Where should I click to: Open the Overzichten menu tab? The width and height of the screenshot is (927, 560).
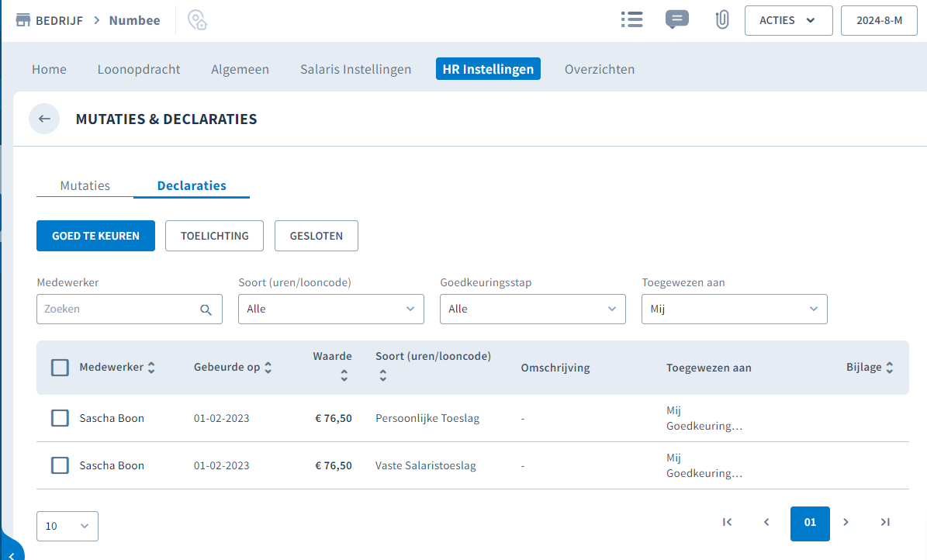pos(600,69)
